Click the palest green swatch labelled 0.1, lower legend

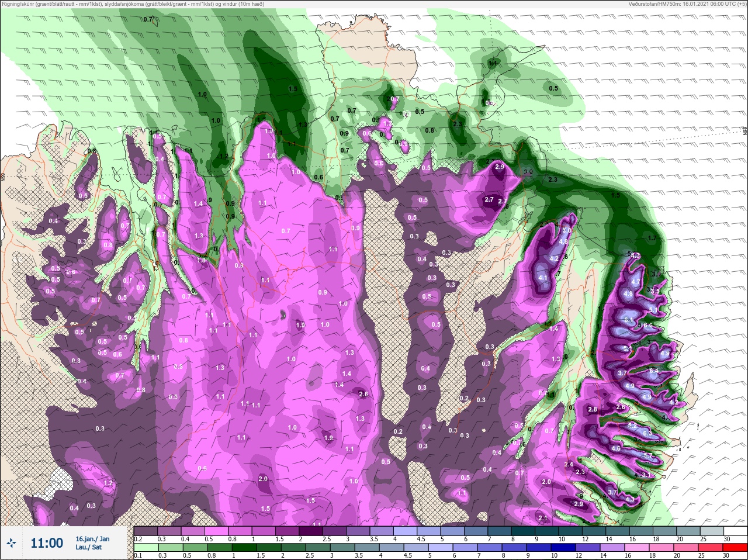(146, 548)
